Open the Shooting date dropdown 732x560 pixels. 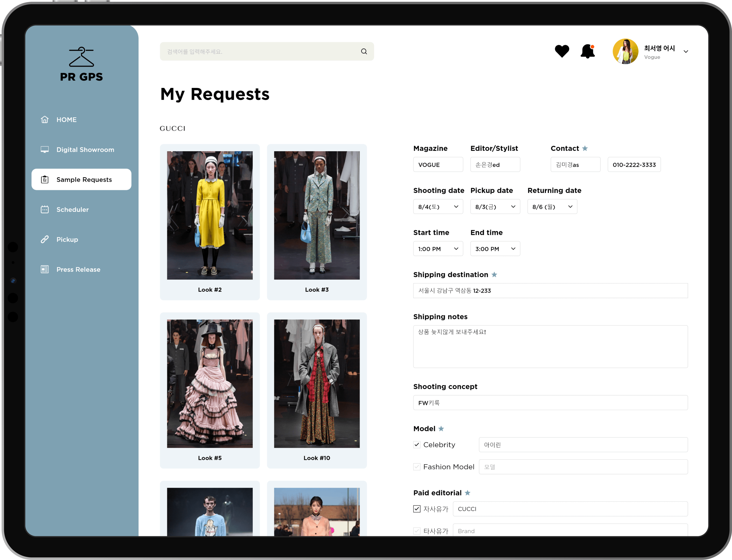(x=438, y=207)
